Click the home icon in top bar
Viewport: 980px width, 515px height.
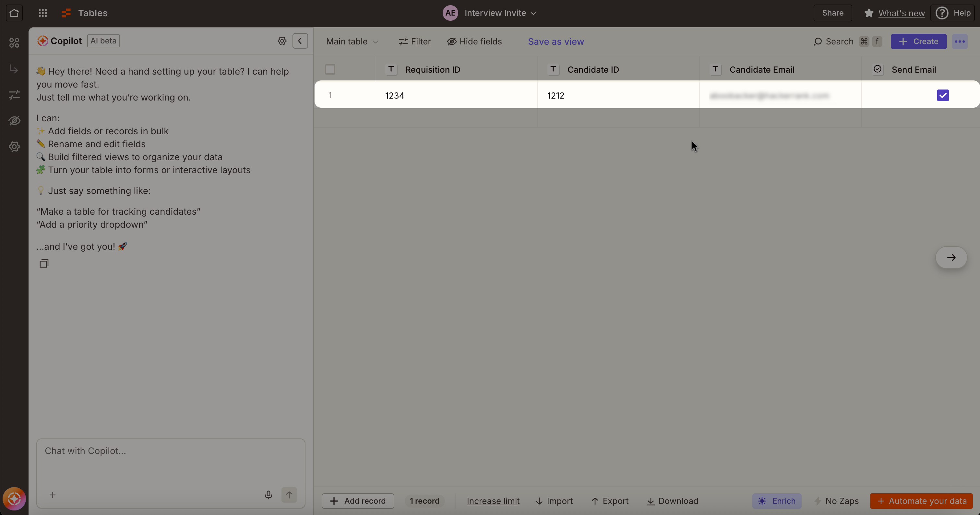tap(14, 13)
